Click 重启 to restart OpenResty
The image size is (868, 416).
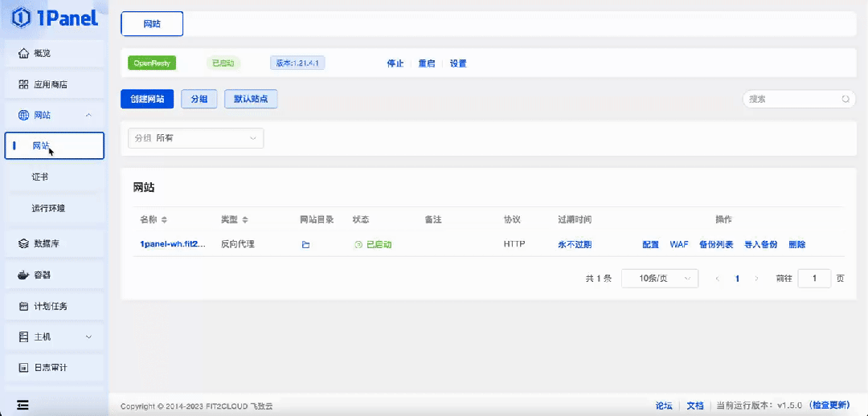point(427,63)
